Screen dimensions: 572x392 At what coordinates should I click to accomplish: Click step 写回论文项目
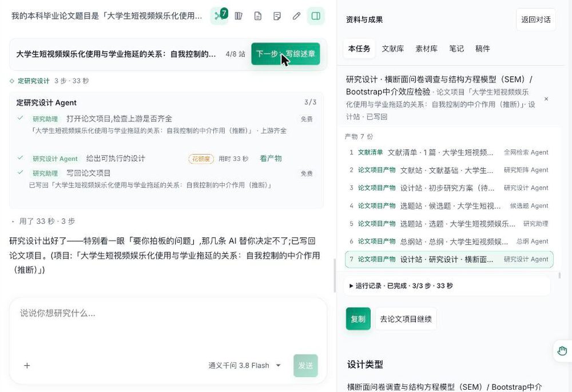coord(88,173)
